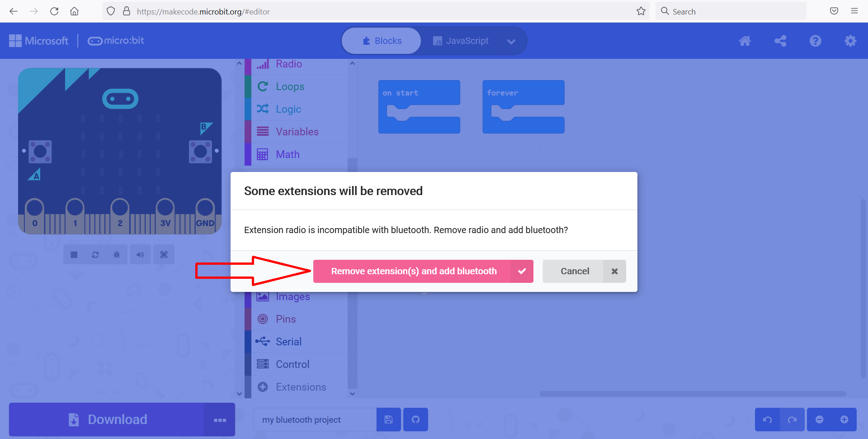Confirm Remove extension(s) and add bluetooth

point(423,271)
